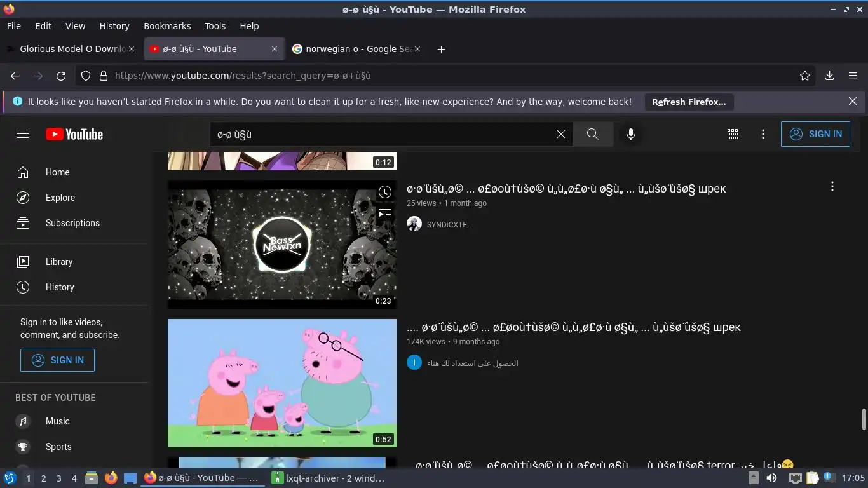Open a new Firefox tab with plus

click(441, 49)
